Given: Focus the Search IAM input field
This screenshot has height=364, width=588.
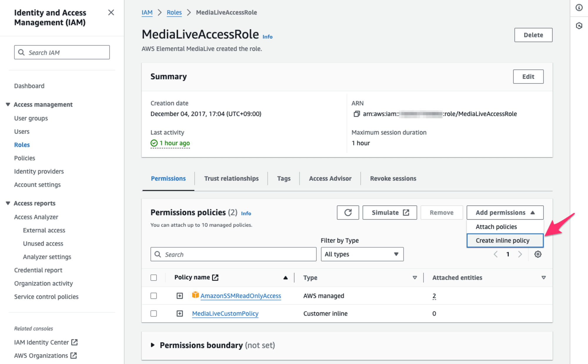Looking at the screenshot, I should [x=62, y=52].
